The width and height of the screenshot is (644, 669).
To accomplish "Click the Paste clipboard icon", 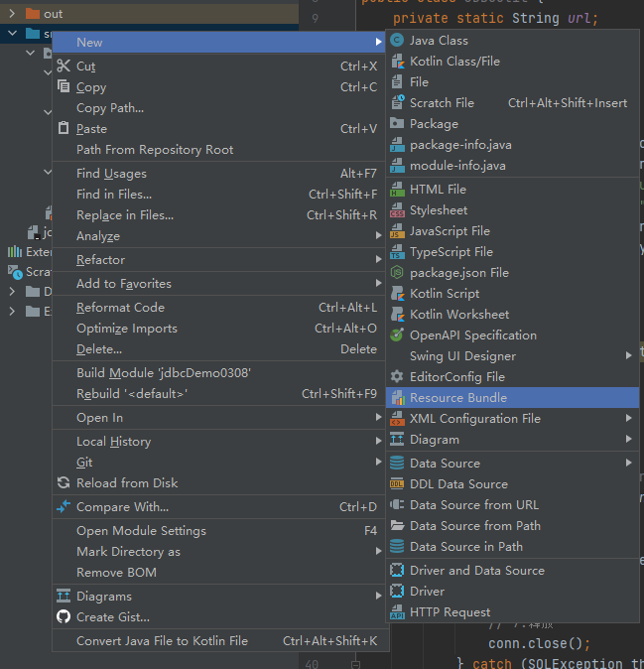I will click(x=64, y=128).
